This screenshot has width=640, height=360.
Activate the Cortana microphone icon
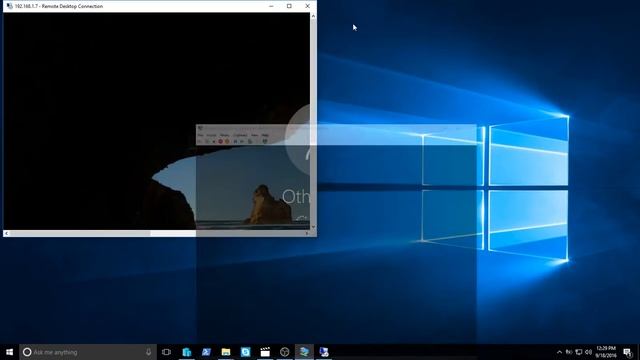(149, 352)
